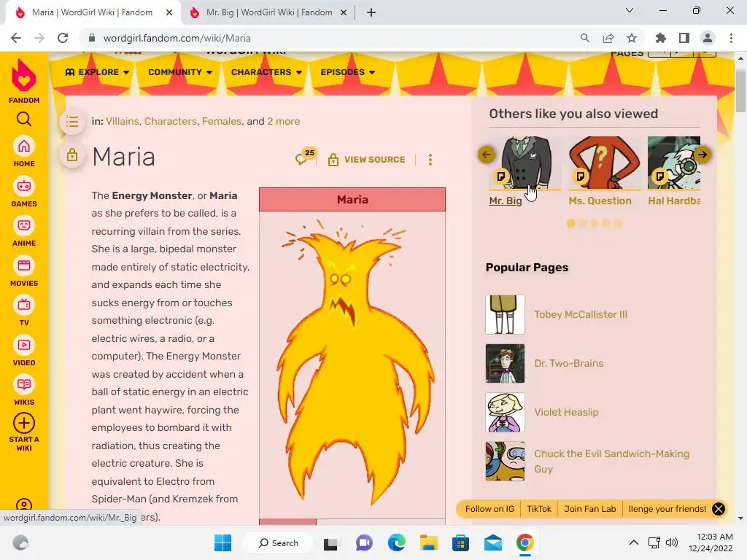Show hidden icons in system tray
The height and width of the screenshot is (560, 747).
pos(634,542)
